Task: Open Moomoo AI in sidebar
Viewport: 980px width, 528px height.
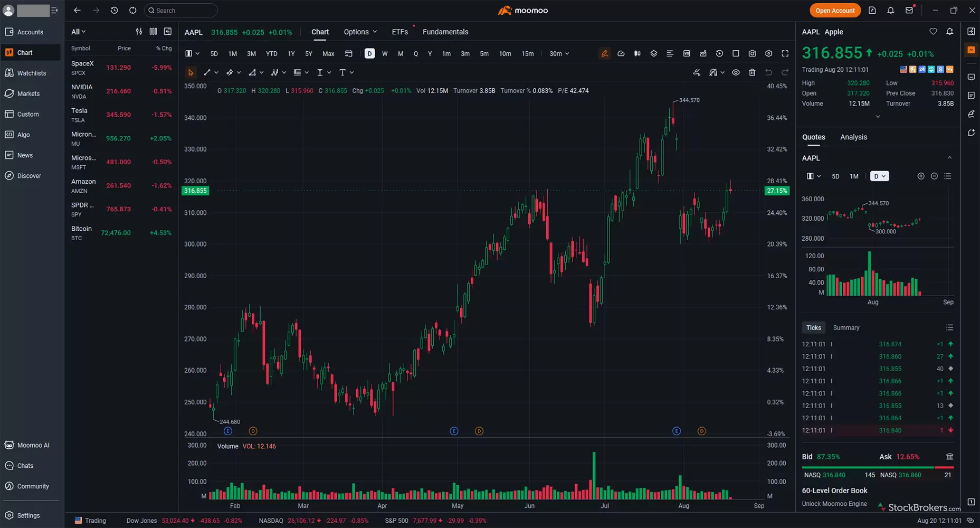Action: 32,445
